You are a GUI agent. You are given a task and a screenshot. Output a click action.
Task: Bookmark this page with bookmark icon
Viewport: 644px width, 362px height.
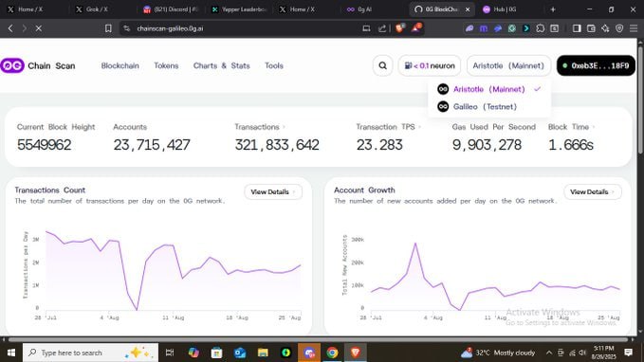point(108,28)
